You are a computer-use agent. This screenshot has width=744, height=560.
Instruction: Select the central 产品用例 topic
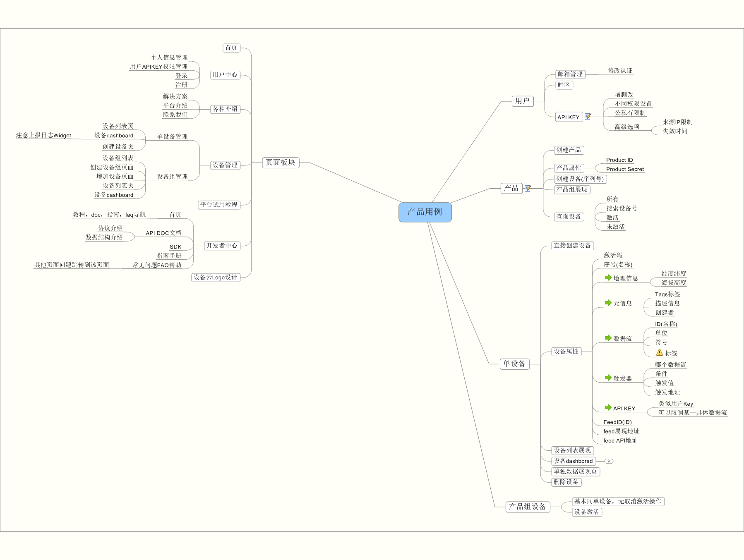[x=425, y=212]
